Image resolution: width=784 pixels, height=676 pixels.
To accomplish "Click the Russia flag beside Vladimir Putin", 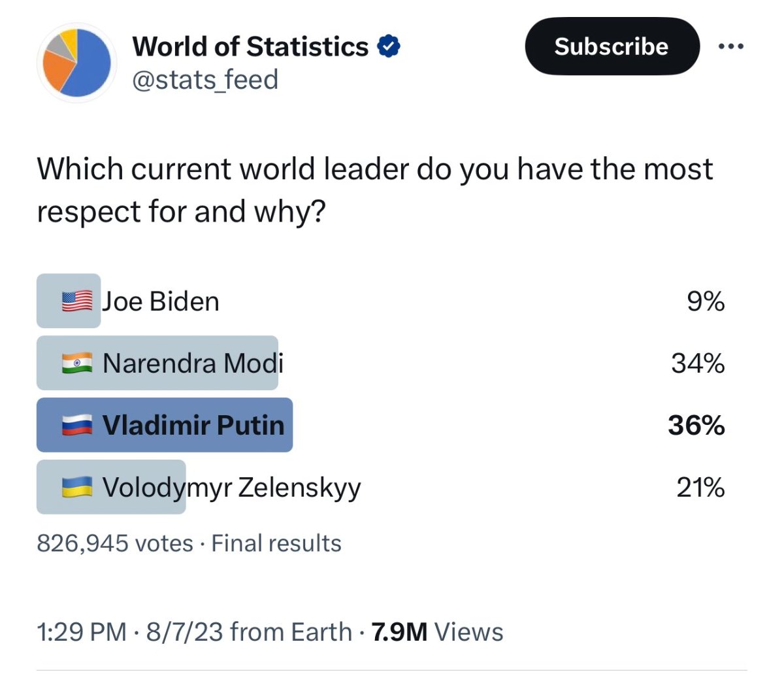I will [77, 426].
